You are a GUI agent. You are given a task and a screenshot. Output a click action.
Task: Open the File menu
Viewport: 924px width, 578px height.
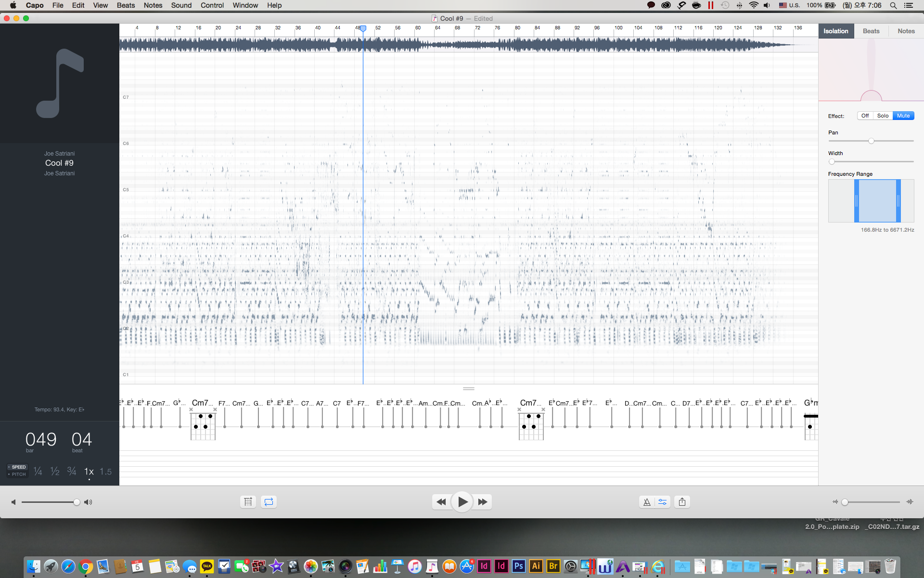click(x=58, y=5)
